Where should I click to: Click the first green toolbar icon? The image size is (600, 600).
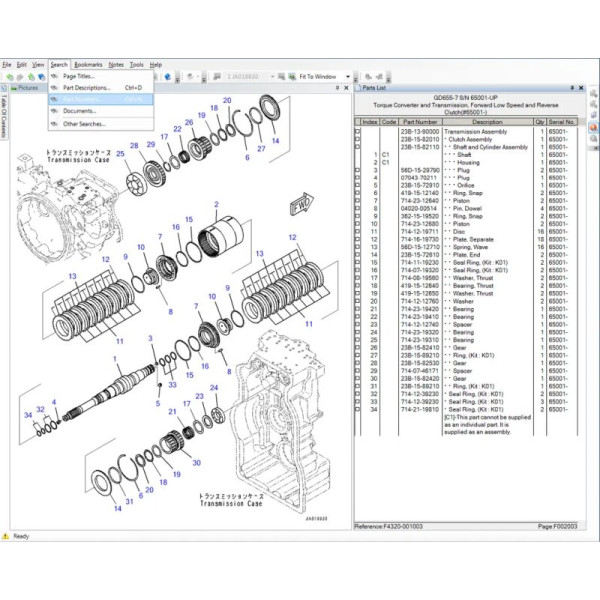(8, 77)
